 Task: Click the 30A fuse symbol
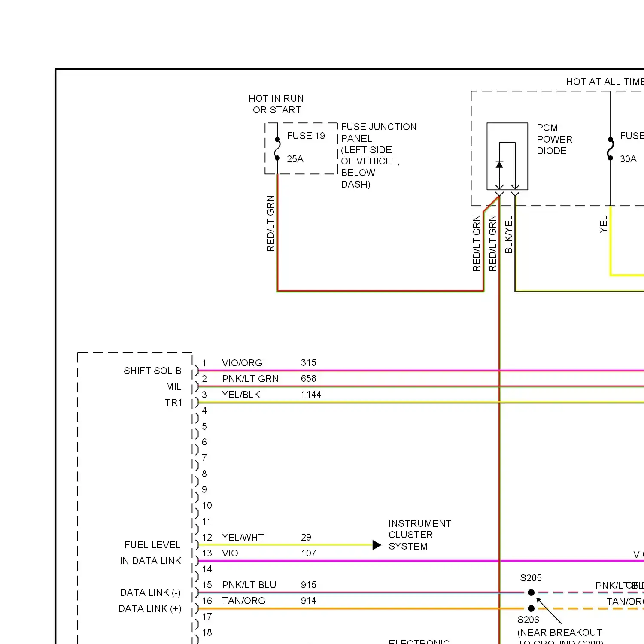tap(611, 149)
